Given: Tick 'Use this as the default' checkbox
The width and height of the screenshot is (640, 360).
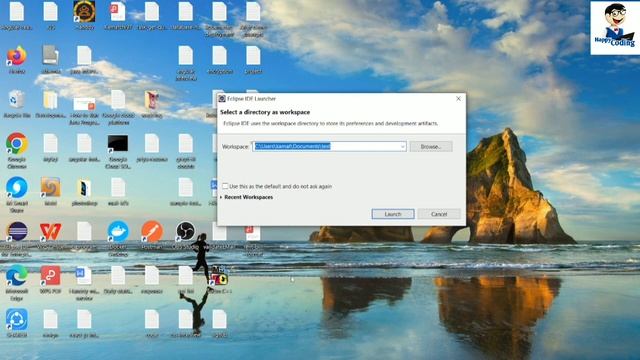Looking at the screenshot, I should tap(225, 186).
